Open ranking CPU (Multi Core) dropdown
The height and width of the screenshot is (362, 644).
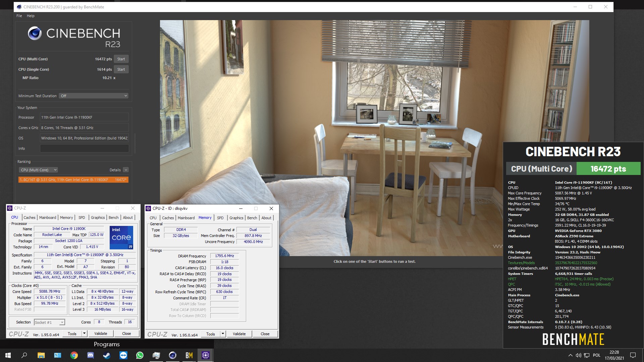point(38,170)
